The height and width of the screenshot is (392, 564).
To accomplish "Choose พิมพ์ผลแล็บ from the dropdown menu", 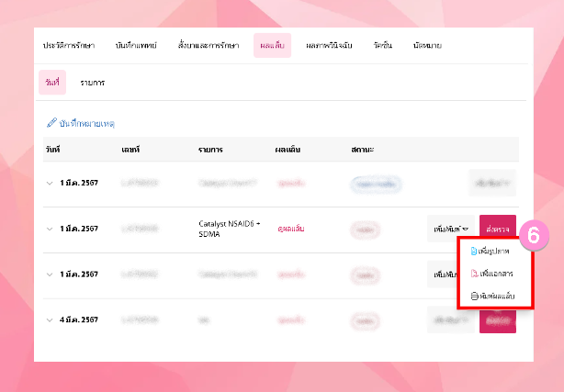I will (x=492, y=296).
